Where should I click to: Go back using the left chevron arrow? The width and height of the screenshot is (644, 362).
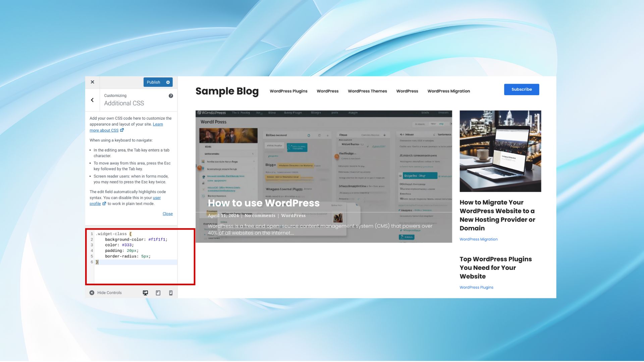(92, 100)
